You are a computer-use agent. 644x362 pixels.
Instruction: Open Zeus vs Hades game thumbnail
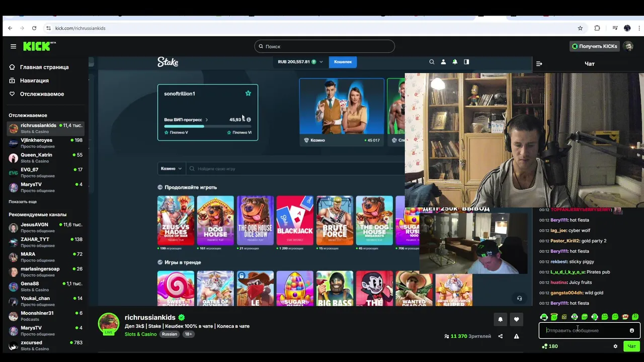point(176,220)
